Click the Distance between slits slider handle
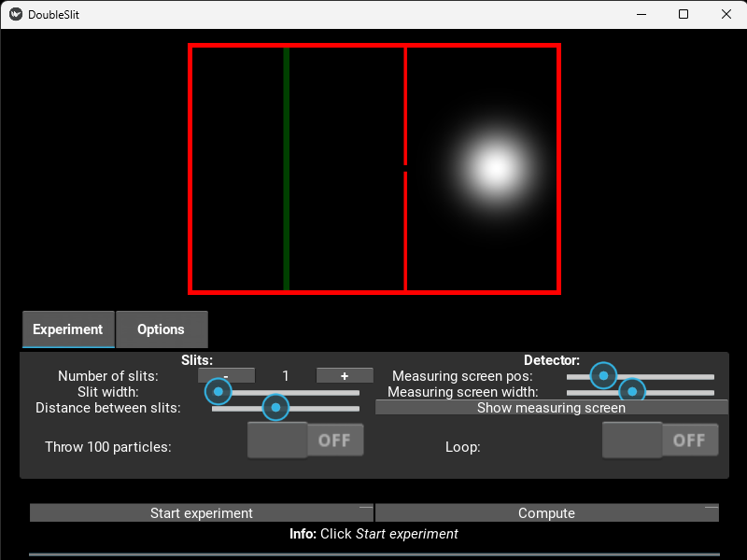This screenshot has height=560, width=747. coord(275,408)
